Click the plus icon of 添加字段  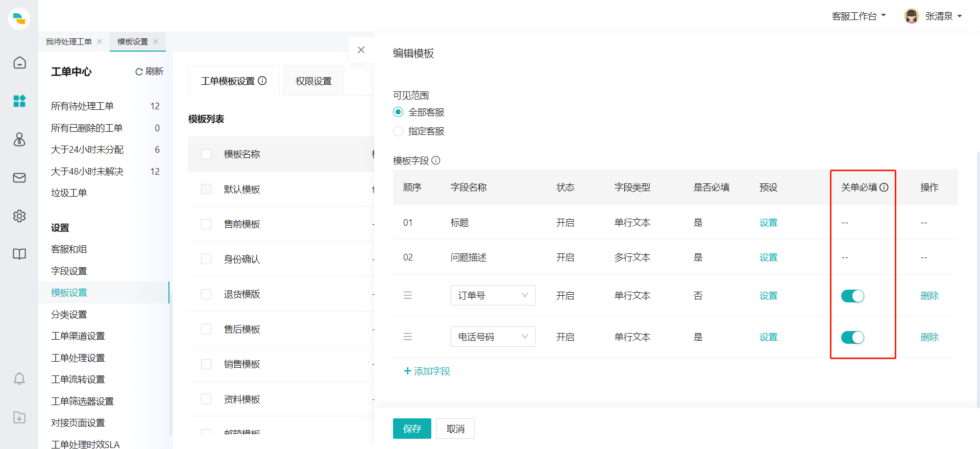(x=407, y=371)
